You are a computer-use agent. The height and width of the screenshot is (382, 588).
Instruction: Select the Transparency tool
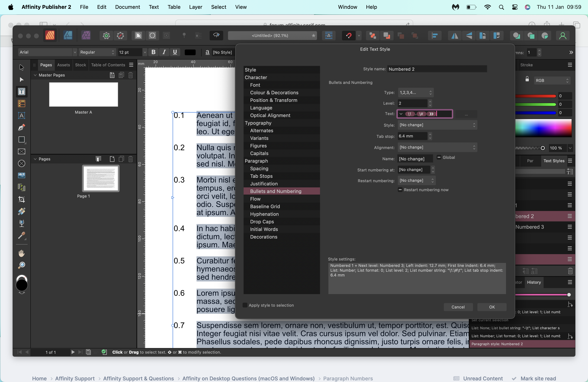click(x=22, y=223)
